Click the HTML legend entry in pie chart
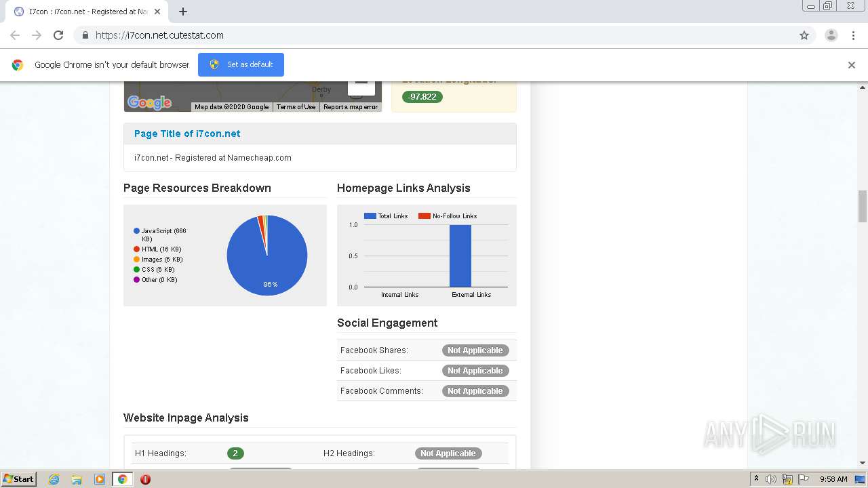Screen dimensions: 868x488 coord(157,249)
